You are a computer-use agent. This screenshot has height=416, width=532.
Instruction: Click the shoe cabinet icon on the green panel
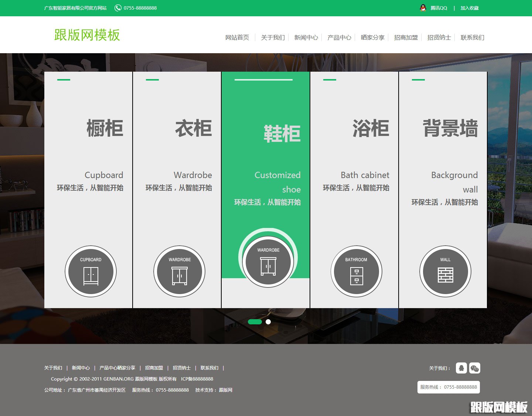click(269, 261)
